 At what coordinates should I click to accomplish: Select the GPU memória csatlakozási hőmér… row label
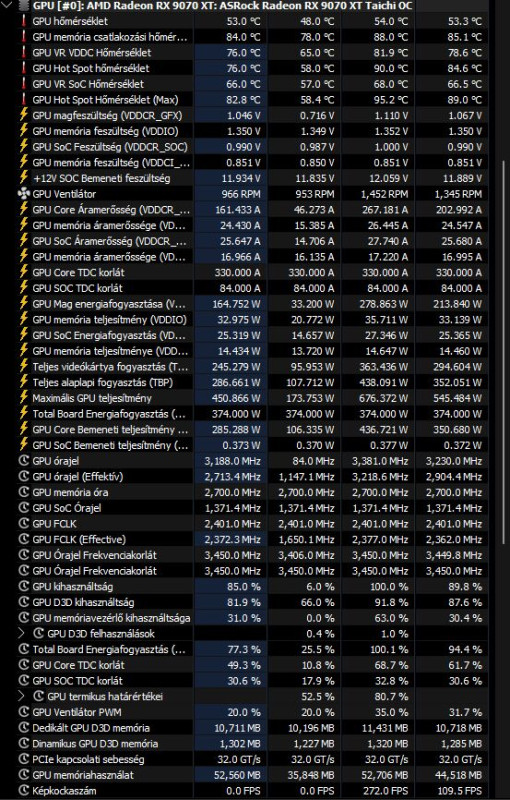(110, 37)
